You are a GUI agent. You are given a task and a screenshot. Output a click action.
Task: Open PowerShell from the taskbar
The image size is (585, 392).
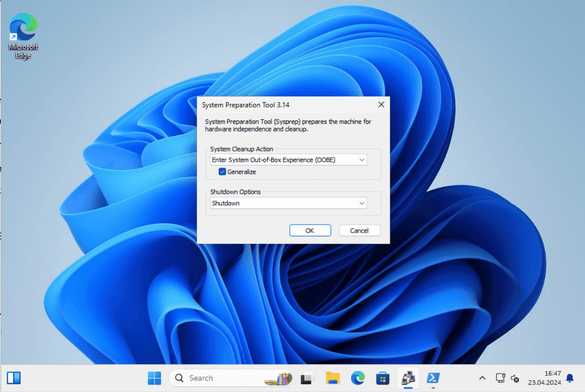[x=433, y=378]
